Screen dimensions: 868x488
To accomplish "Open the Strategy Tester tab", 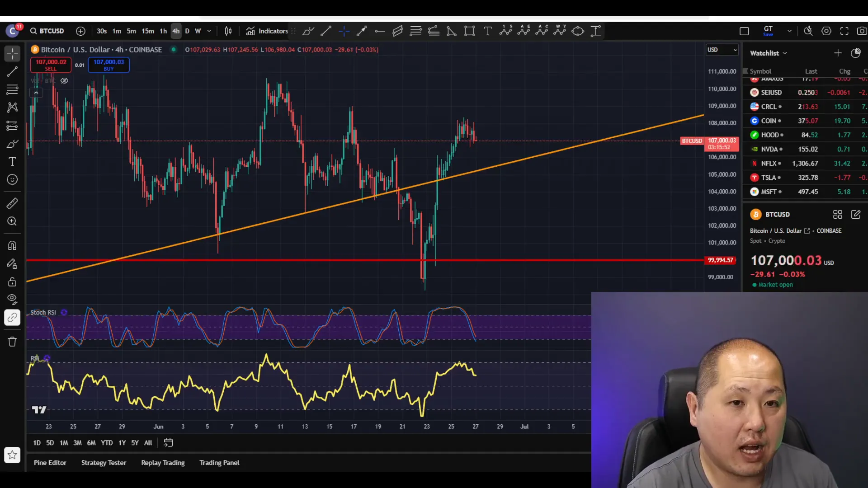I will [x=104, y=463].
